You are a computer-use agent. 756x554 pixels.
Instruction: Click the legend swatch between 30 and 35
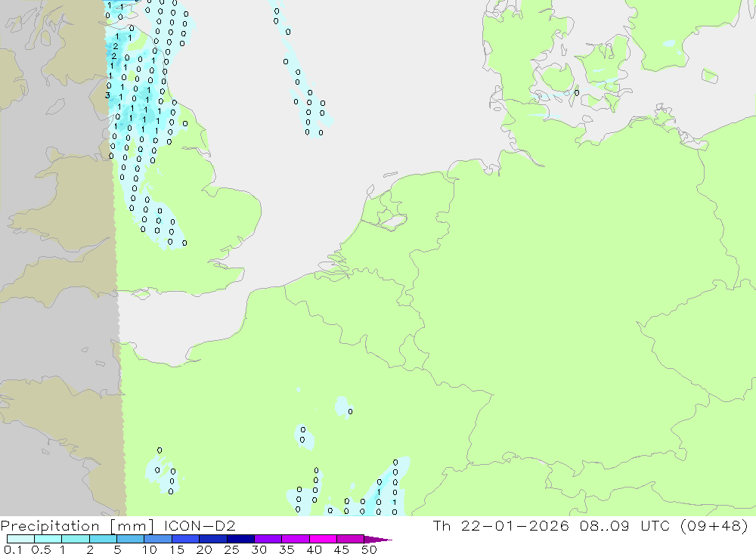(268, 539)
